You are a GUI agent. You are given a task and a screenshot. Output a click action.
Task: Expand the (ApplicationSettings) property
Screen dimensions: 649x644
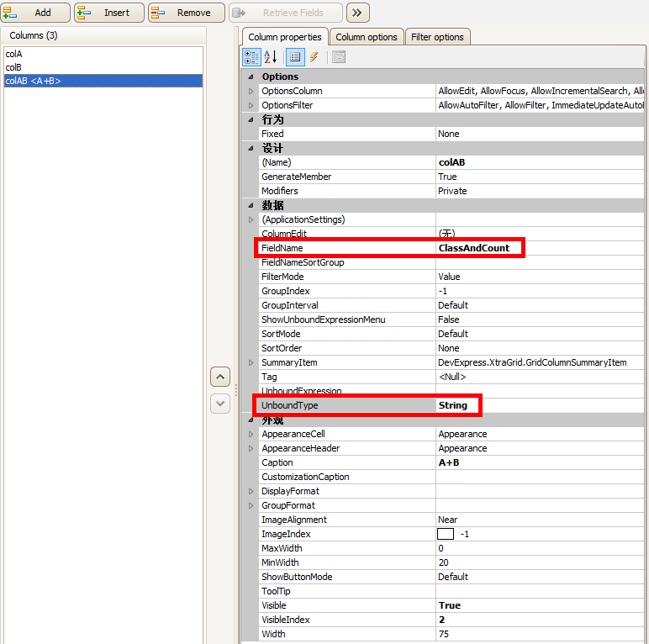pos(251,219)
